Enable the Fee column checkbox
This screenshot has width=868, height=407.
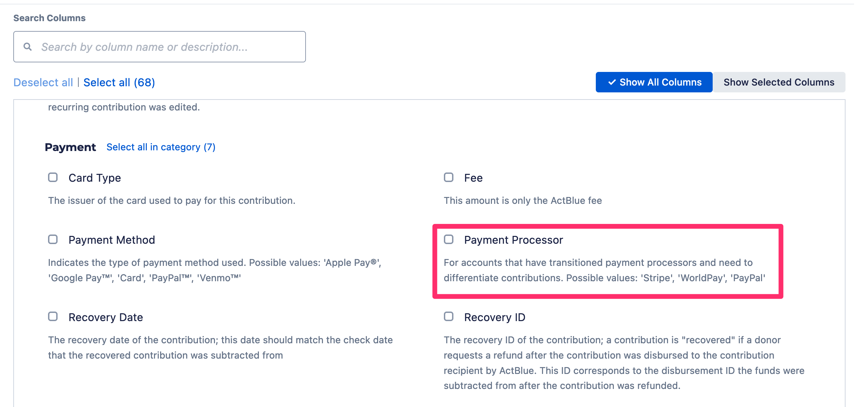tap(449, 177)
